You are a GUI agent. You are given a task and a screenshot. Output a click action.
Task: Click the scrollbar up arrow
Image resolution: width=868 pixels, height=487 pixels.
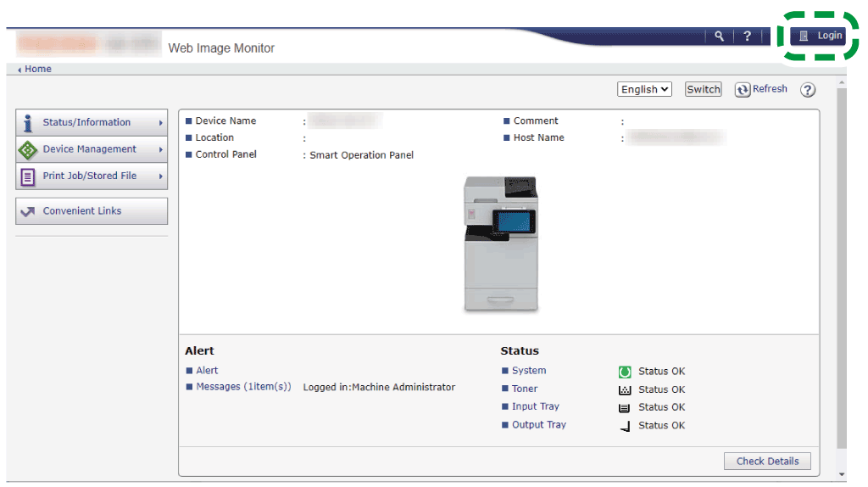pyautogui.click(x=842, y=82)
